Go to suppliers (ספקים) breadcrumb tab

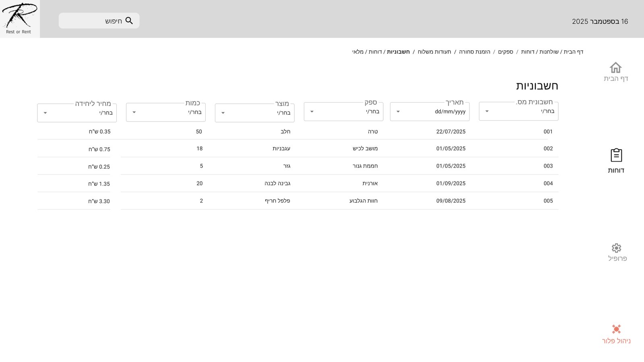pos(506,52)
